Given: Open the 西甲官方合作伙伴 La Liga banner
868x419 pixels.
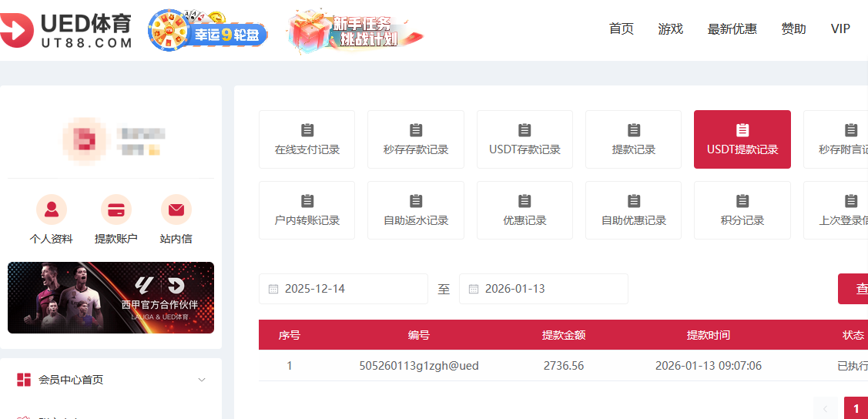Looking at the screenshot, I should click(111, 298).
